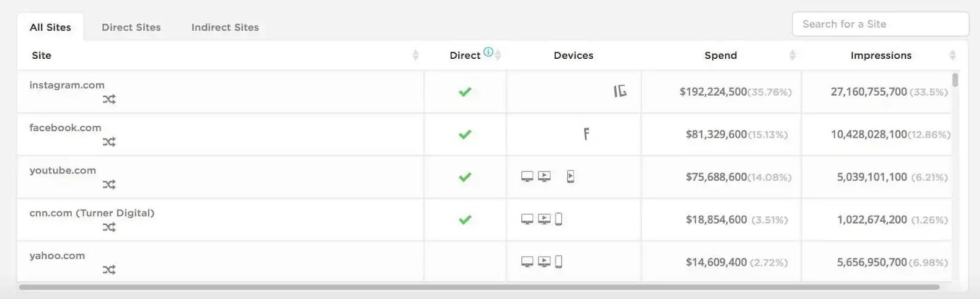Click the shuffle icon under cnn.com
The image size is (980, 299).
(x=109, y=227)
